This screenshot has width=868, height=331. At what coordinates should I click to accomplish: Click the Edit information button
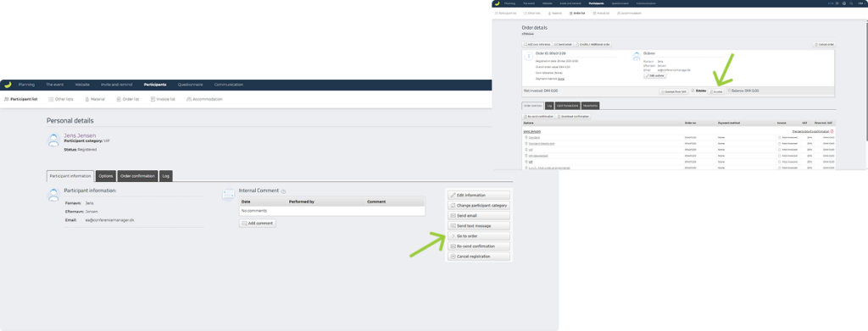tap(479, 195)
